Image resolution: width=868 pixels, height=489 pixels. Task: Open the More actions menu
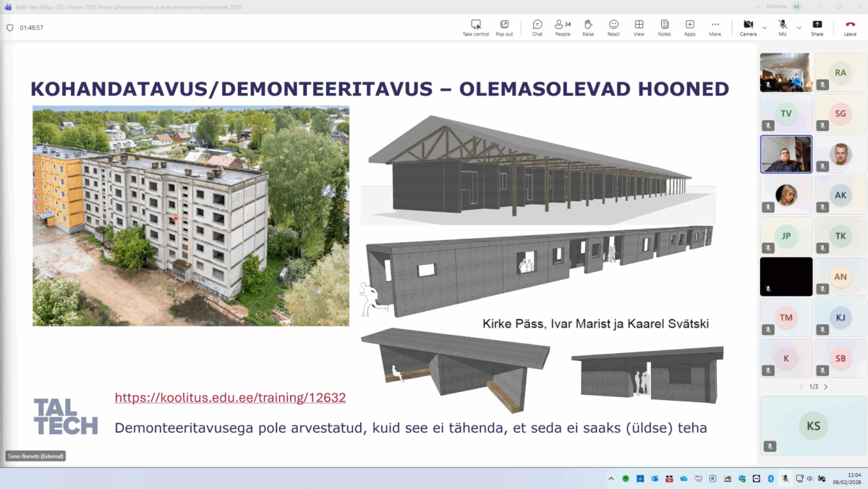coord(715,27)
